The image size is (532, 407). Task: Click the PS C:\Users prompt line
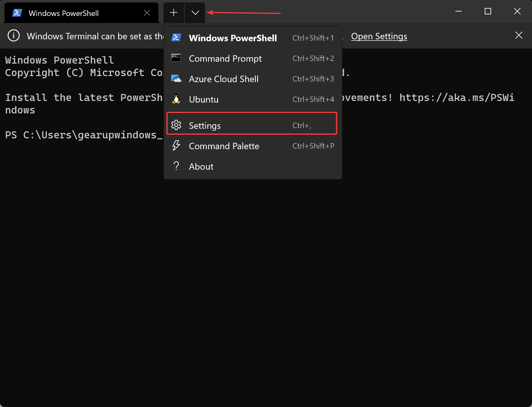point(84,135)
